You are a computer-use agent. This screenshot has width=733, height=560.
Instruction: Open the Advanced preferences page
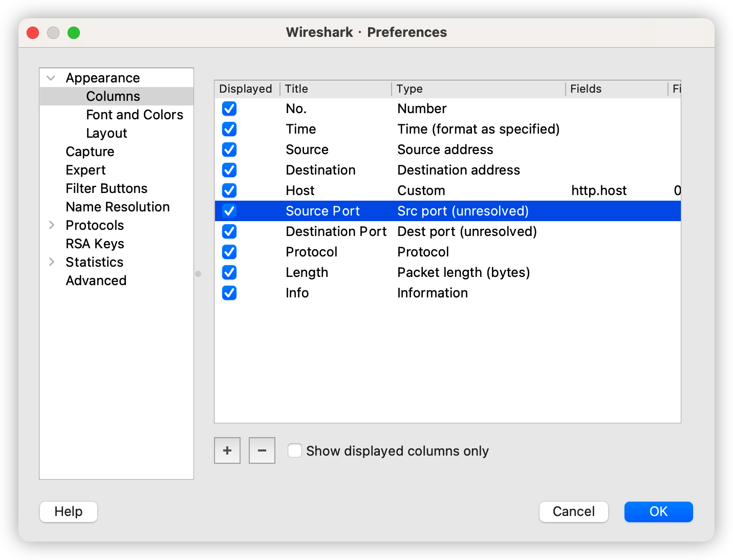pyautogui.click(x=96, y=281)
